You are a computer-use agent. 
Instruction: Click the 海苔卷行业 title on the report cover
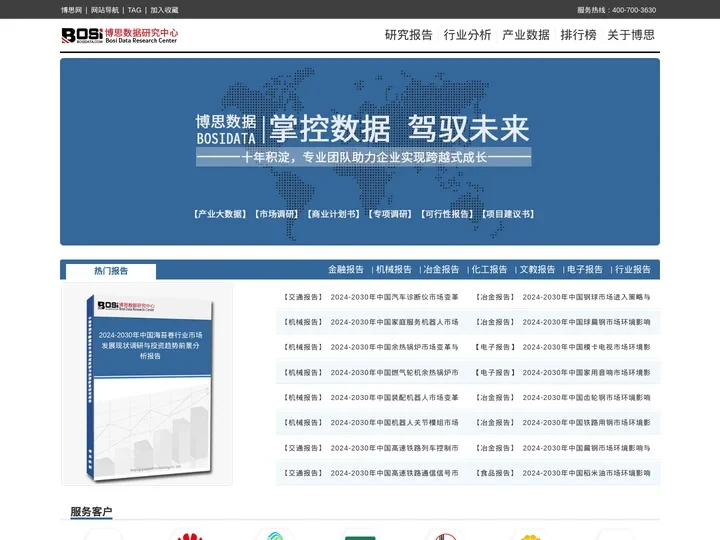click(151, 345)
